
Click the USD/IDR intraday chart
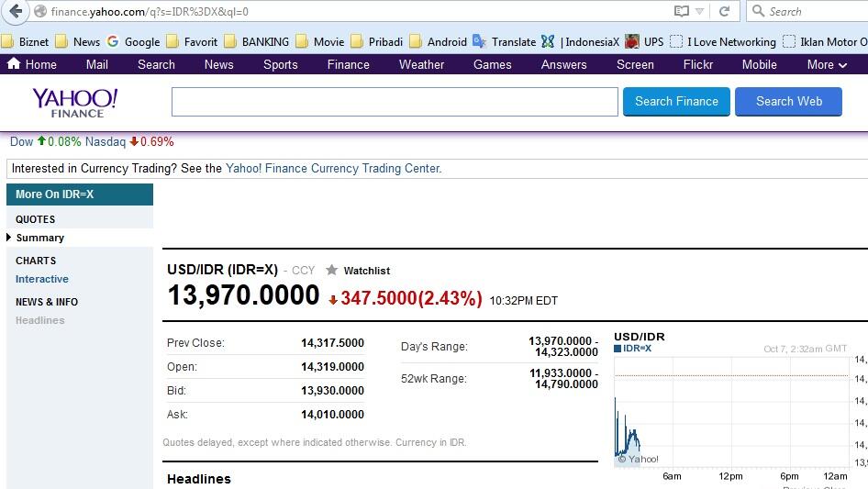(x=732, y=413)
